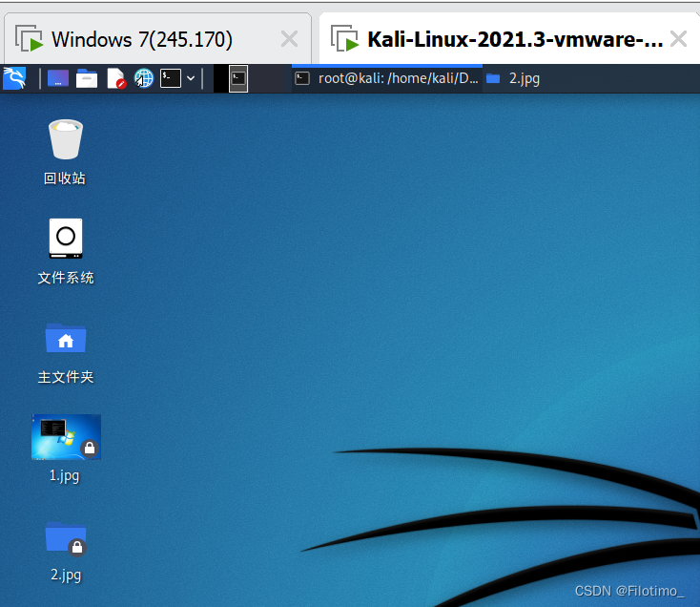
Task: Click the 文件系统 label text
Action: pyautogui.click(x=66, y=278)
